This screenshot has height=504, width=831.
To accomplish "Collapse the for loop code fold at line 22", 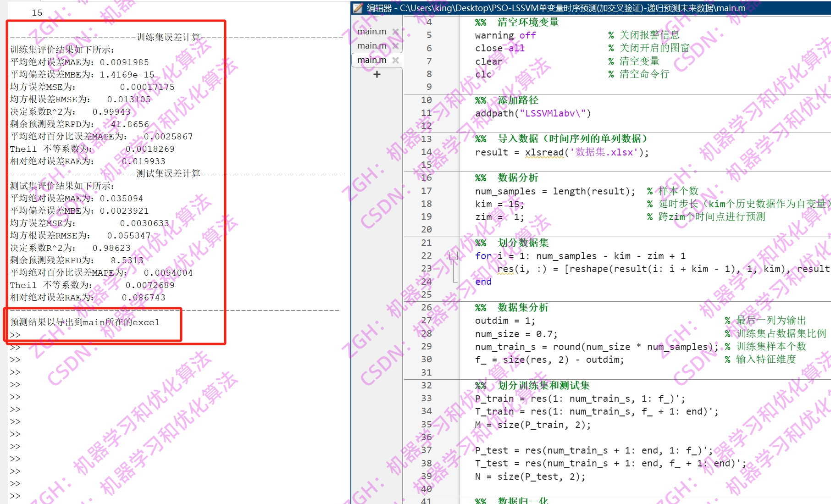I will [x=454, y=256].
